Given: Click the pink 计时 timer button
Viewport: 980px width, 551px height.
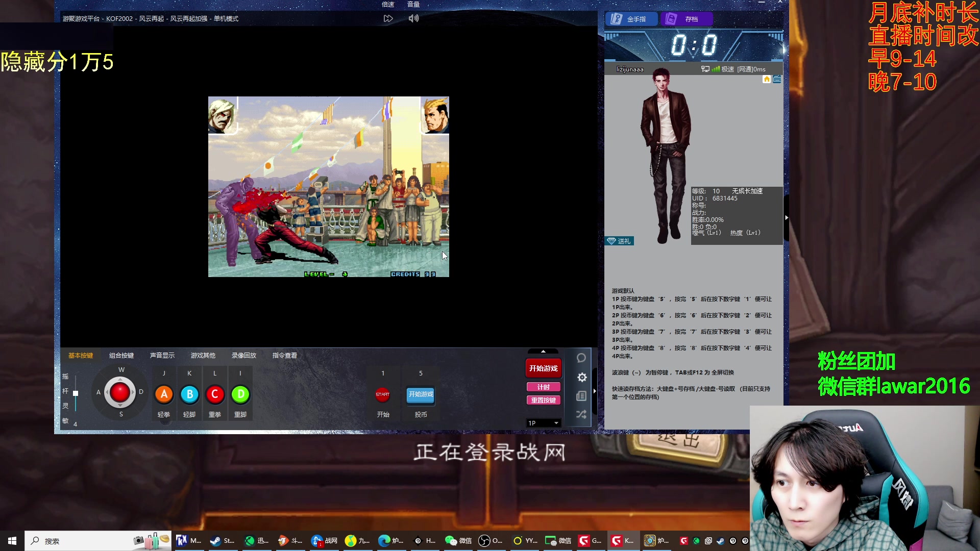Looking at the screenshot, I should pos(543,387).
